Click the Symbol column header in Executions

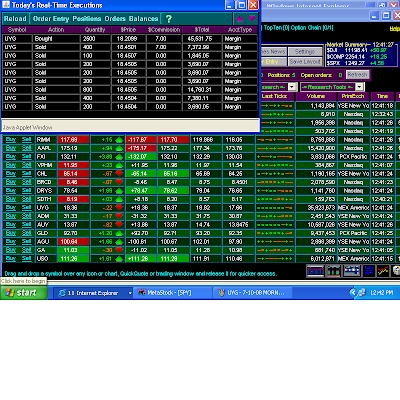17,30
